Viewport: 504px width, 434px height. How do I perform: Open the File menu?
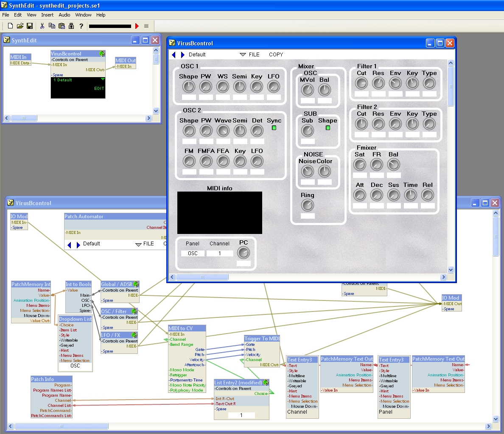point(6,15)
